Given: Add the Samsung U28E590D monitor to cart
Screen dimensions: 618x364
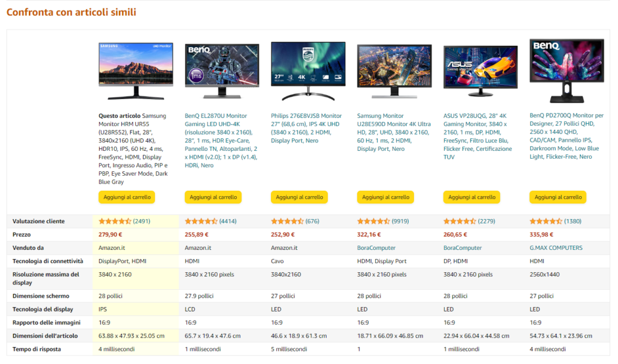Looking at the screenshot, I should coord(386,197).
